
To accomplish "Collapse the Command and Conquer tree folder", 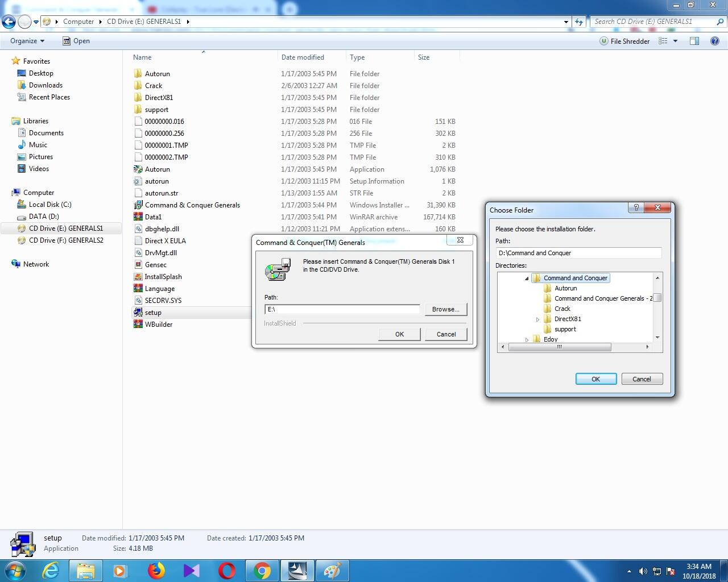I will point(527,278).
